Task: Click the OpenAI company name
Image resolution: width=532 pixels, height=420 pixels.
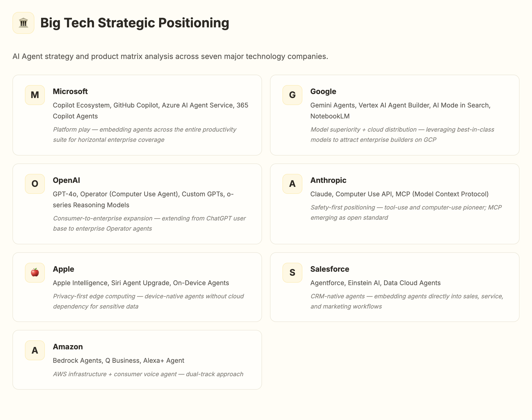Action: [x=66, y=180]
